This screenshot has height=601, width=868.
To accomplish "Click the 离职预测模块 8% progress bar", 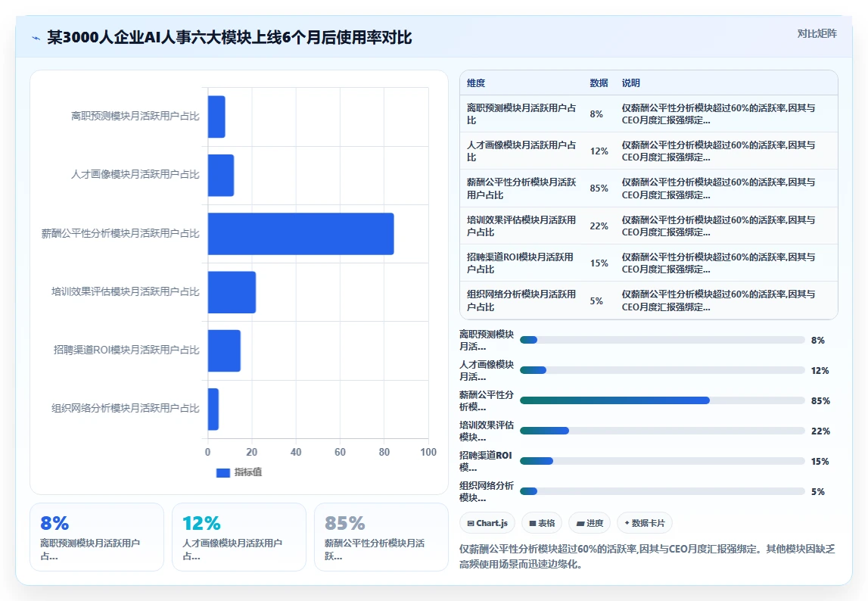I will point(662,340).
